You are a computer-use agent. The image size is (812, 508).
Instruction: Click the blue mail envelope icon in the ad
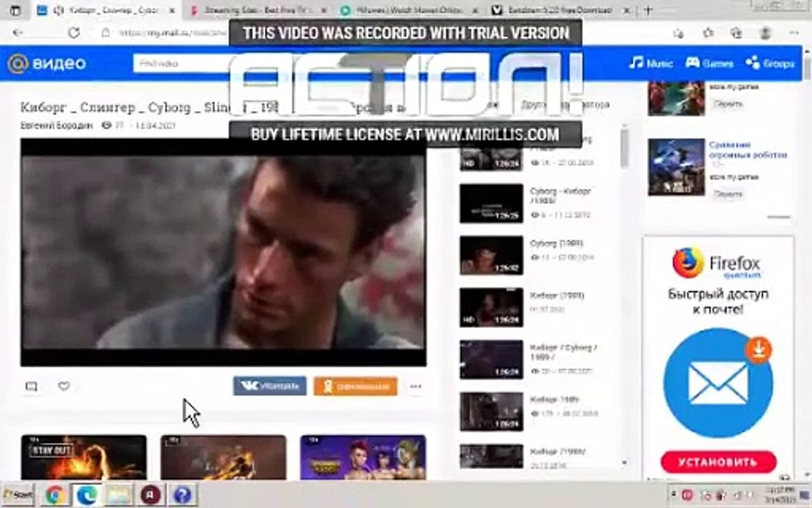(x=718, y=383)
